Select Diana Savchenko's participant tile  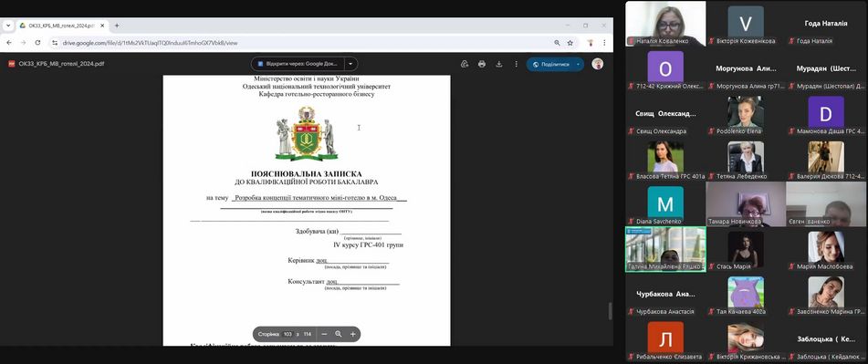pos(665,204)
